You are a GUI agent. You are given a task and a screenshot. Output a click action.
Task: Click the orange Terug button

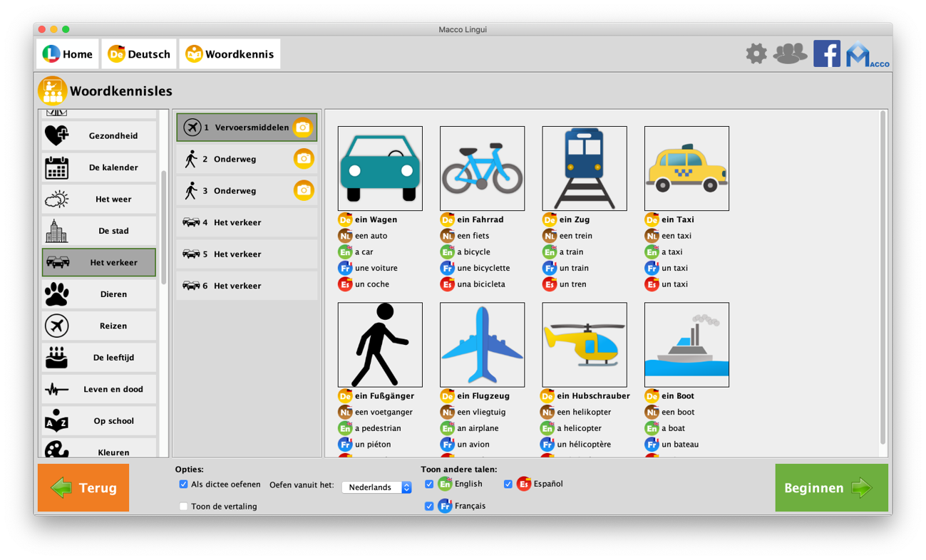83,488
